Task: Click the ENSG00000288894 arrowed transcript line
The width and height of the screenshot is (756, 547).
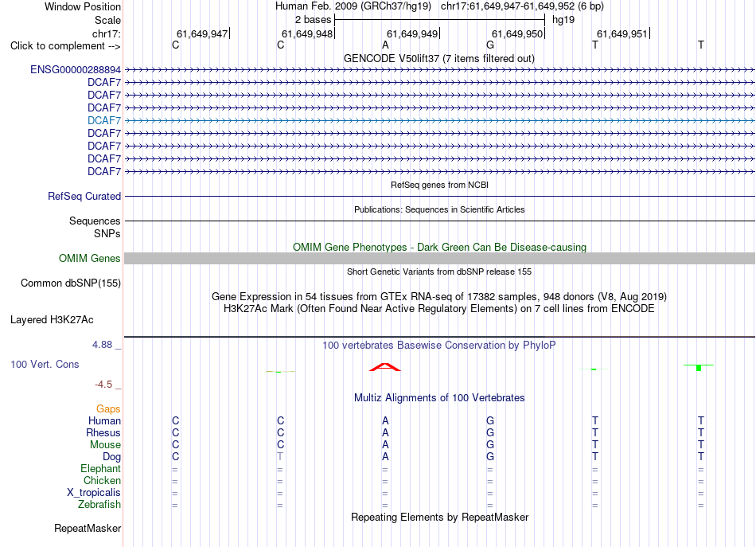Action: (x=439, y=70)
